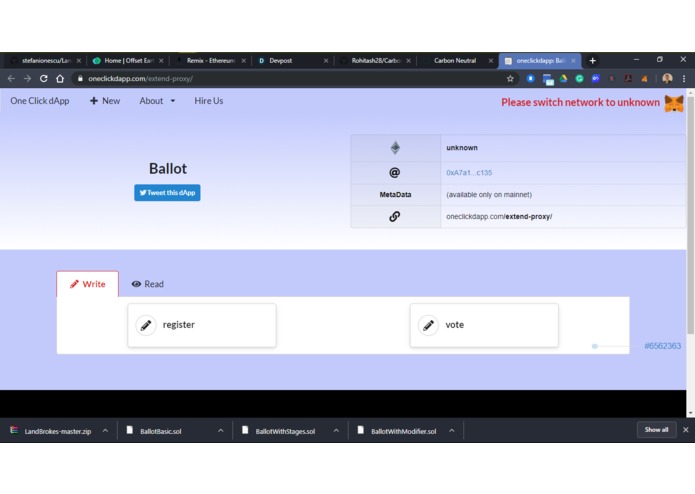Open the Chrome profile avatar

(x=667, y=78)
